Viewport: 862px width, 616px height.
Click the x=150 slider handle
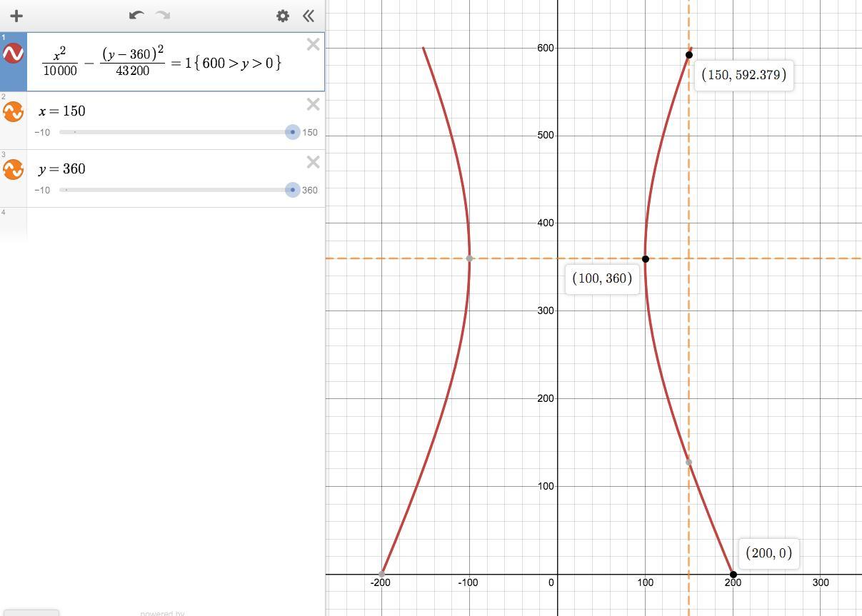click(x=292, y=132)
